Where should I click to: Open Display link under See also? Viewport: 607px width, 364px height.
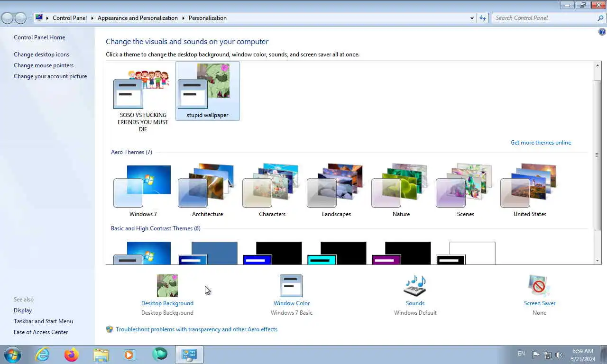[23, 310]
